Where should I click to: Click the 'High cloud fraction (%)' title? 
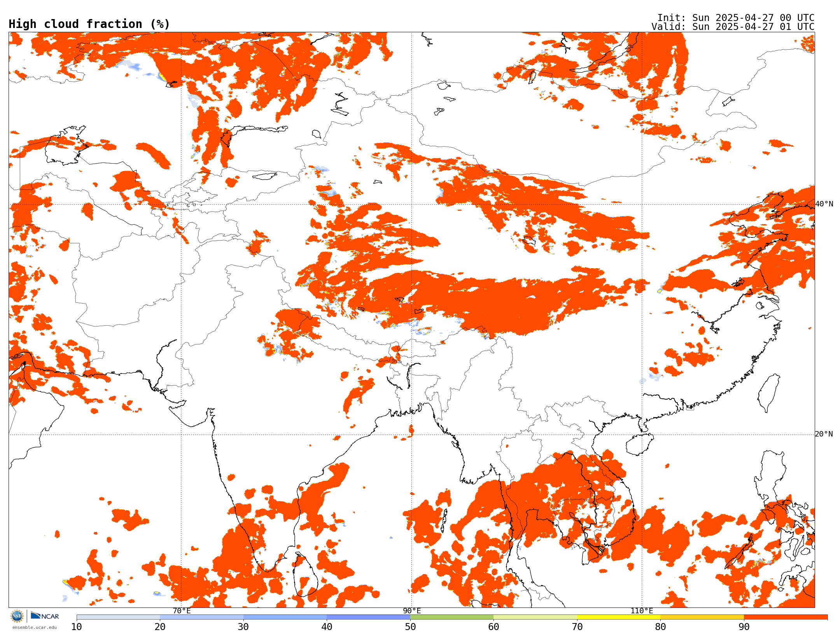[x=89, y=24]
